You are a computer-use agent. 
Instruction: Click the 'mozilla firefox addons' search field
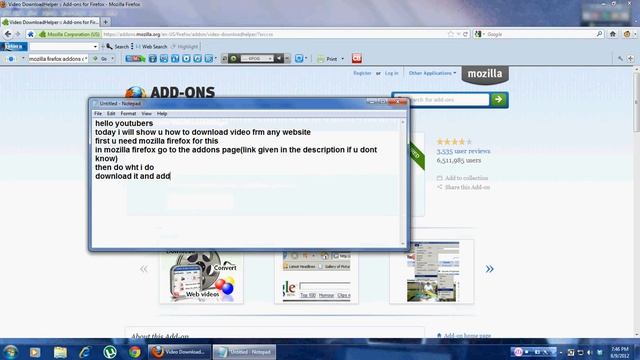click(x=58, y=59)
